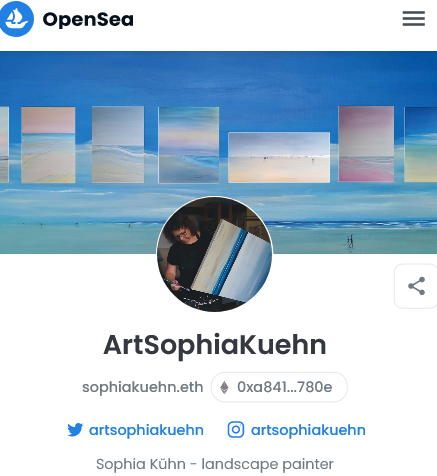This screenshot has height=476, width=437.
Task: Click the share icon button
Action: pos(416,286)
